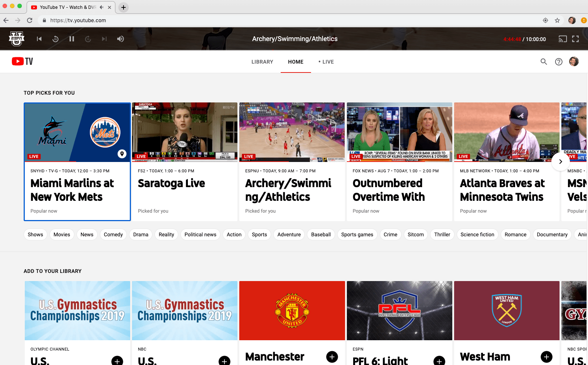This screenshot has width=588, height=365.
Task: Select the Baseball chip
Action: 321,234
